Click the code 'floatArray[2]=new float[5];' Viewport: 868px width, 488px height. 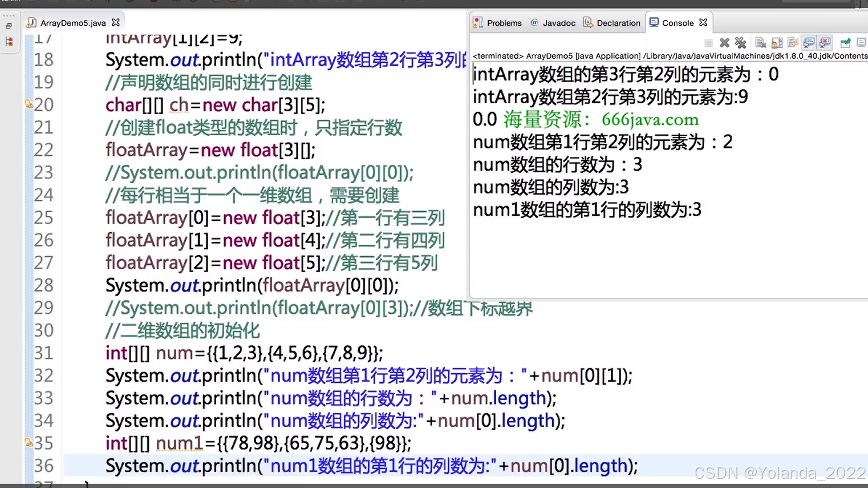click(x=216, y=263)
